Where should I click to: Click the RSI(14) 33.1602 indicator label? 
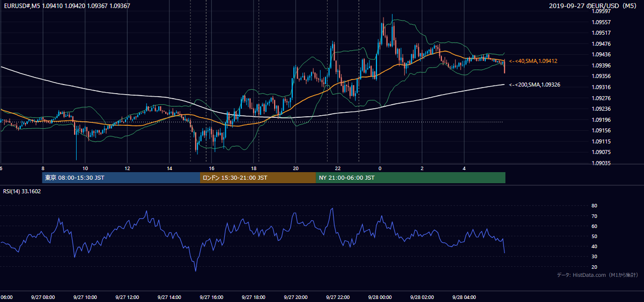[x=22, y=191]
